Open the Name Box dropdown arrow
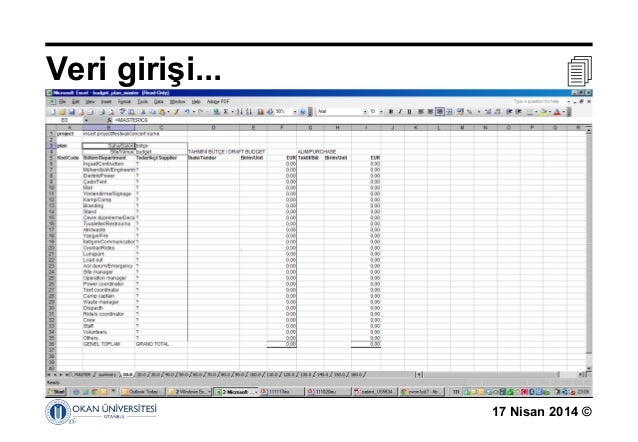The height and width of the screenshot is (442, 638). [x=86, y=120]
